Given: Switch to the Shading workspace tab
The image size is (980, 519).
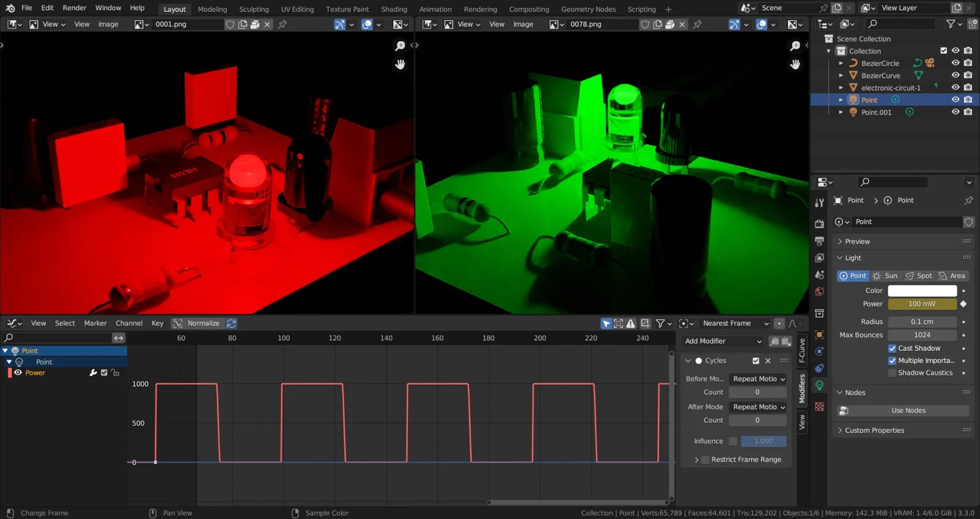Looking at the screenshot, I should [x=394, y=9].
